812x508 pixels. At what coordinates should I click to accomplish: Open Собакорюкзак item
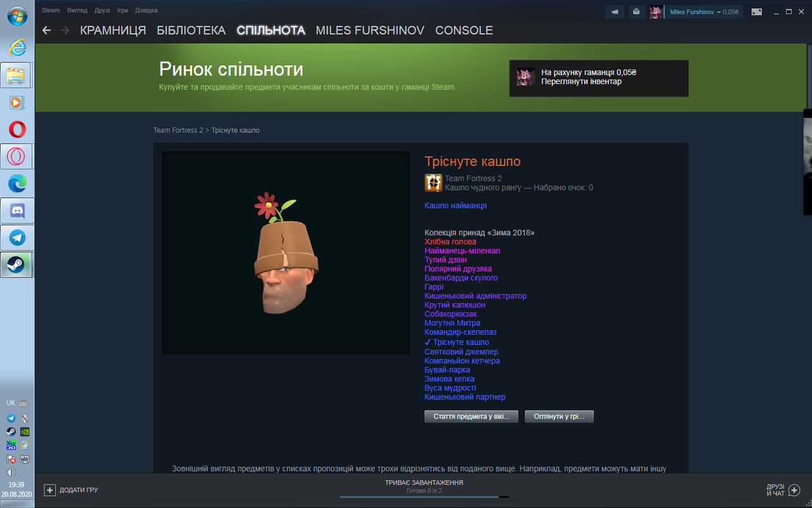450,314
